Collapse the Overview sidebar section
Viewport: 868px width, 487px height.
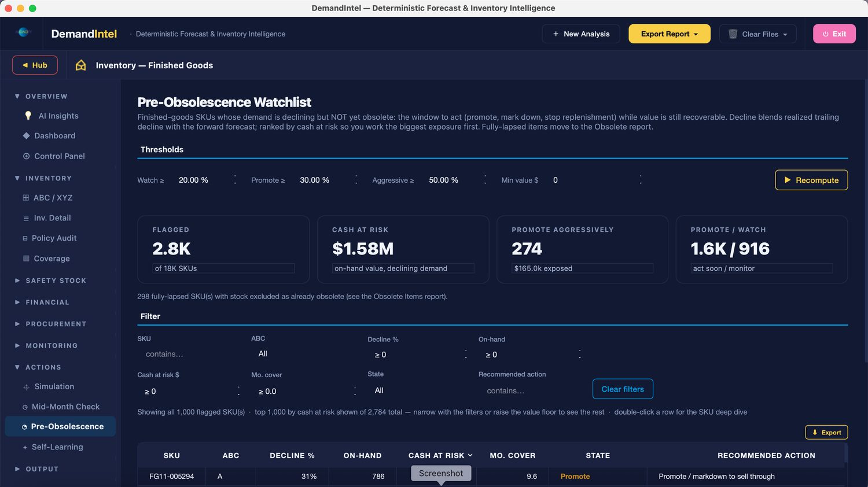[x=17, y=97]
